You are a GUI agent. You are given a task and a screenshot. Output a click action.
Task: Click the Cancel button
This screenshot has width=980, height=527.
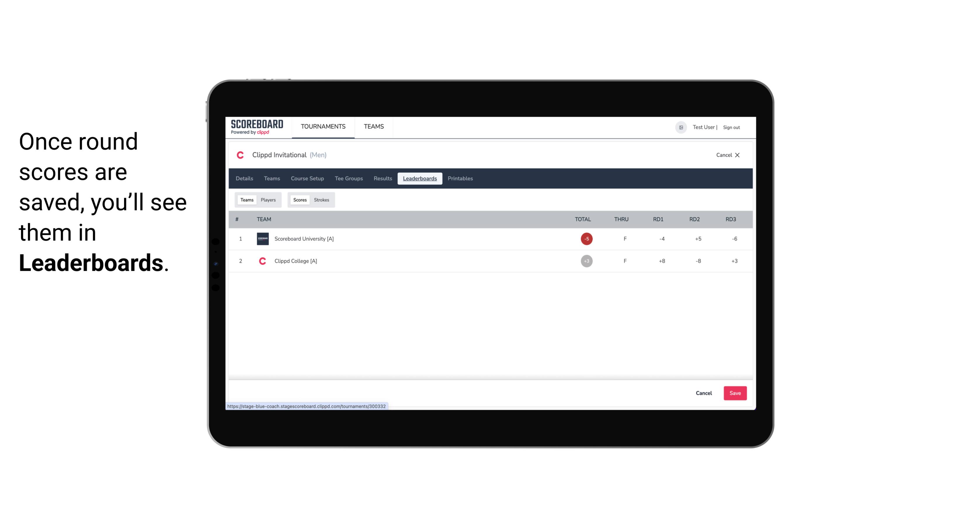(x=704, y=393)
